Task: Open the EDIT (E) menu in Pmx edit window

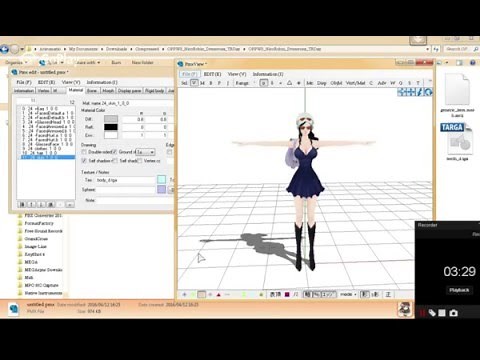Action: click(46, 82)
